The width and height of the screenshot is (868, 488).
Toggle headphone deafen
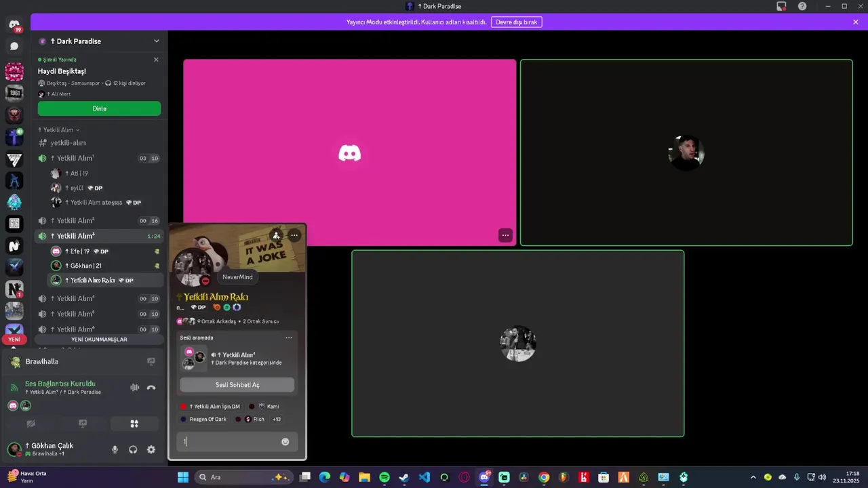point(133,449)
